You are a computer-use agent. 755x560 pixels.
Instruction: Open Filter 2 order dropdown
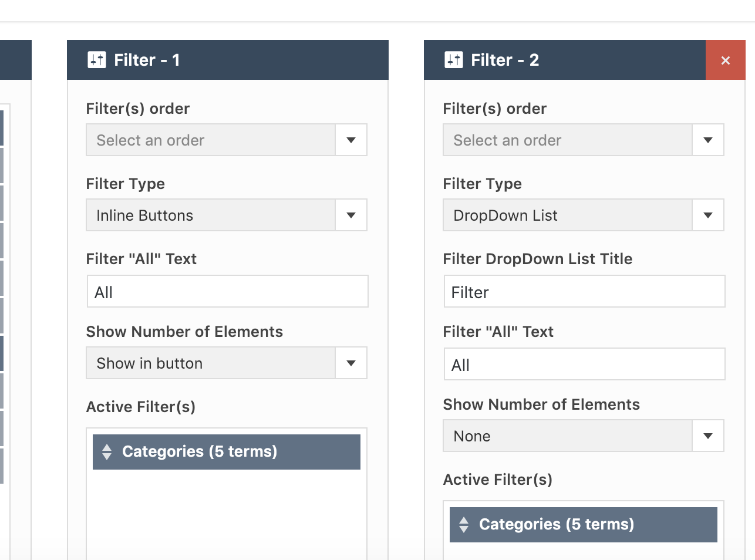(x=583, y=140)
